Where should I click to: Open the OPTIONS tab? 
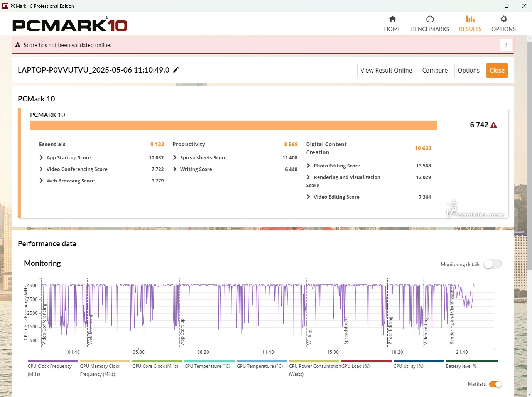pos(503,24)
